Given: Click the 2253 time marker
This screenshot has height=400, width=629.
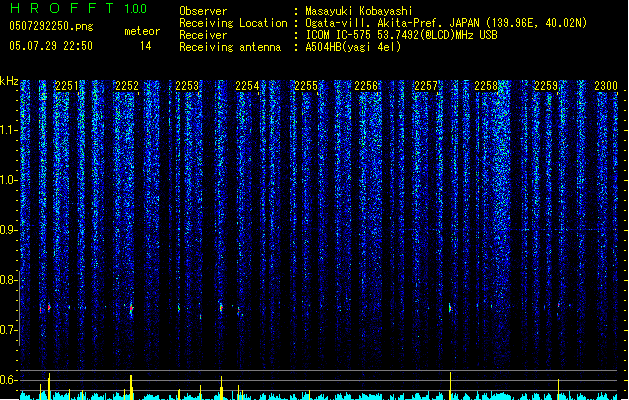Looking at the screenshot, I should click(187, 86).
